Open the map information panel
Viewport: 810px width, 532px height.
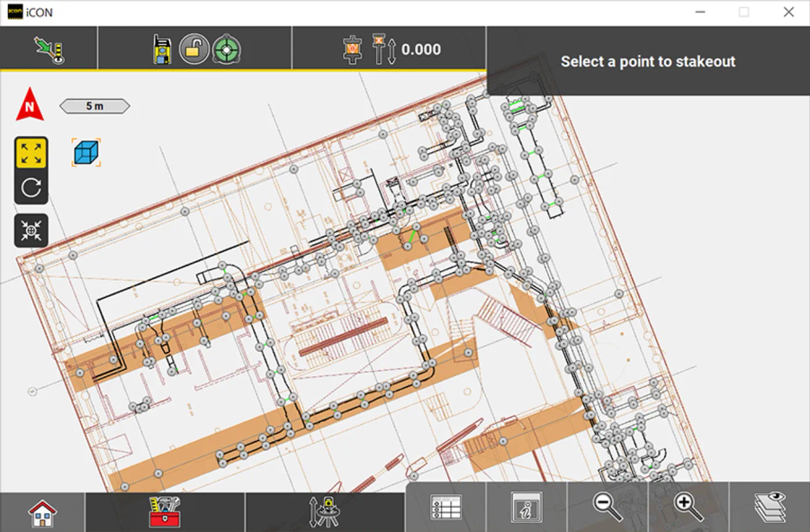coord(526,507)
